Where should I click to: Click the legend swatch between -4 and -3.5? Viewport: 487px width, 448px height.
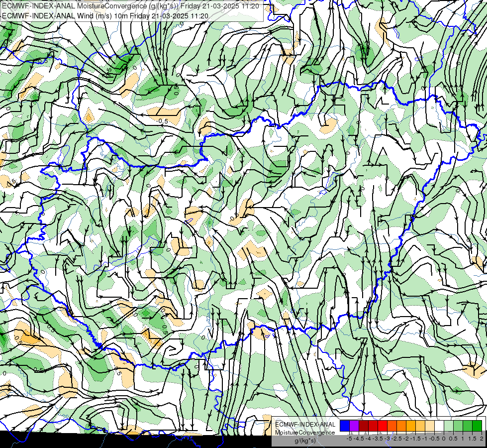point(373,426)
